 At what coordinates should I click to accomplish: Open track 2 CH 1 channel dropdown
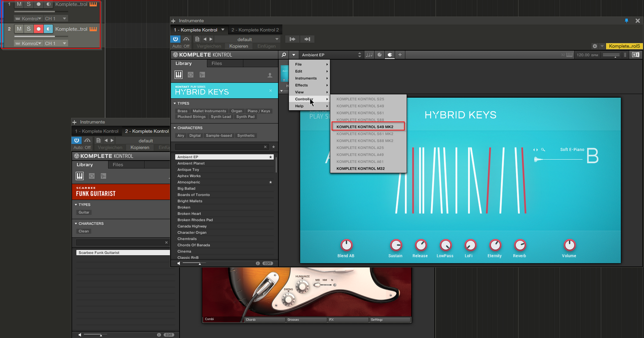(x=55, y=43)
